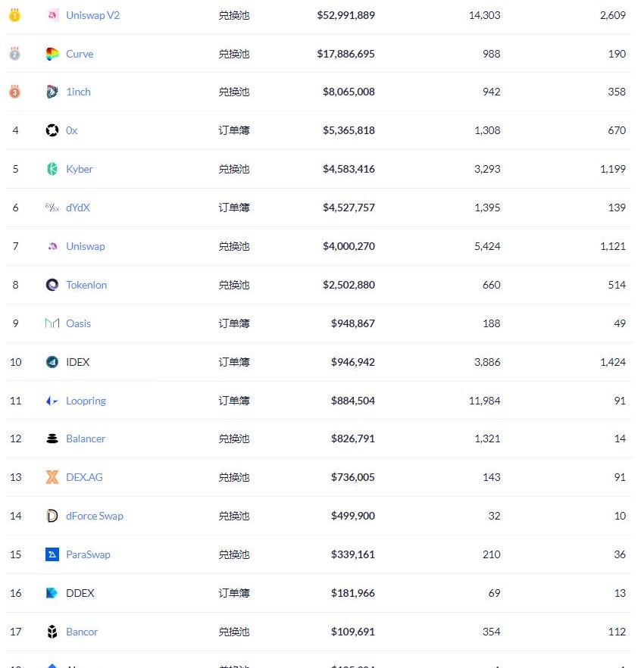
Task: Click the DEX.AG orange X icon
Action: (x=52, y=477)
